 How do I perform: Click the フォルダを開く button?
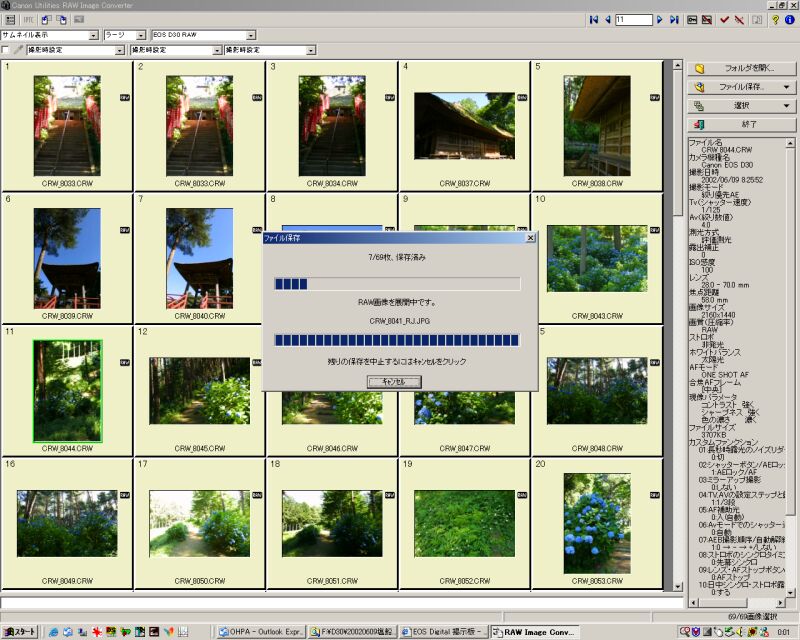coord(742,68)
